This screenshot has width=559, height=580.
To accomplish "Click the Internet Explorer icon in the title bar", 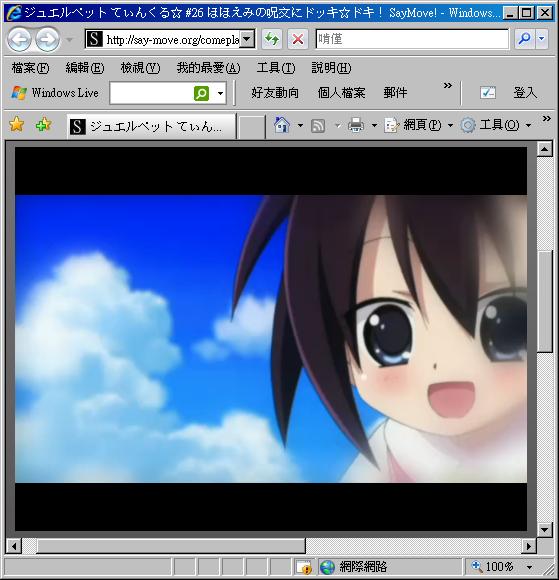I will click(14, 13).
